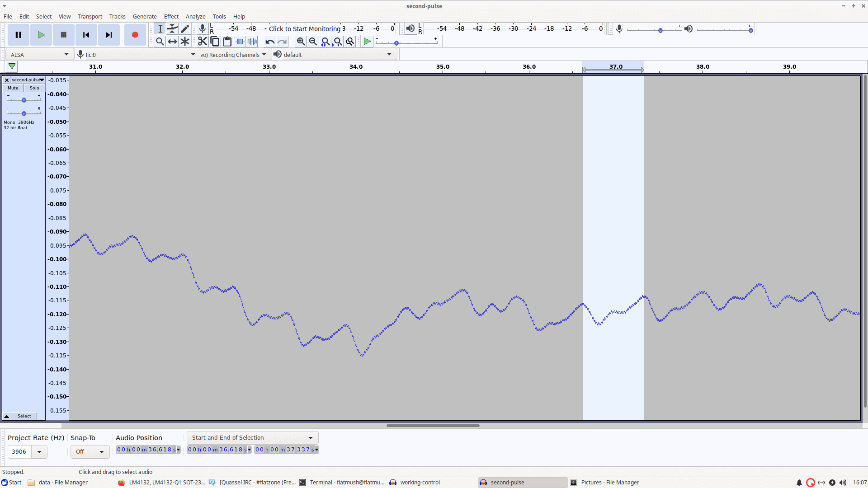Open the Analyze menu

coord(195,17)
